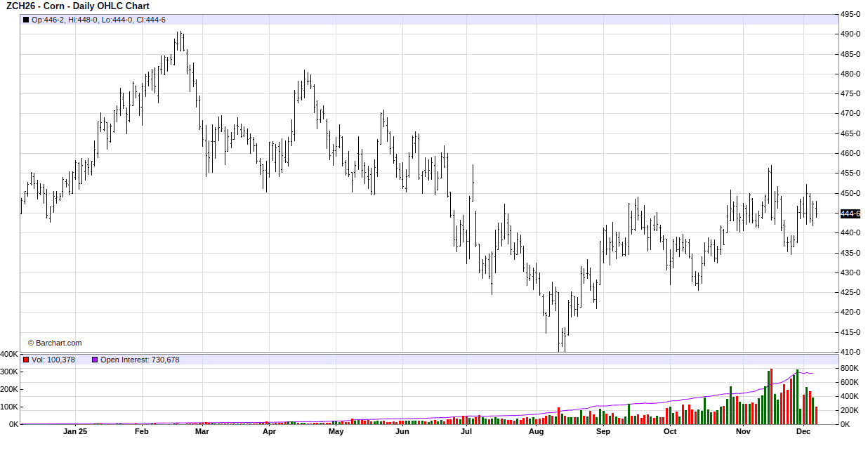The width and height of the screenshot is (868, 453).
Task: Click the OHLC values readout text
Action: point(98,20)
